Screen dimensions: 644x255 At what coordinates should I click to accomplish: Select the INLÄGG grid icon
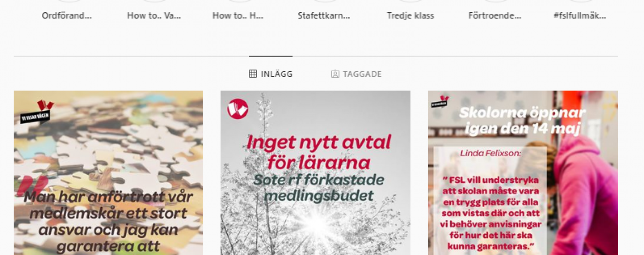[253, 74]
